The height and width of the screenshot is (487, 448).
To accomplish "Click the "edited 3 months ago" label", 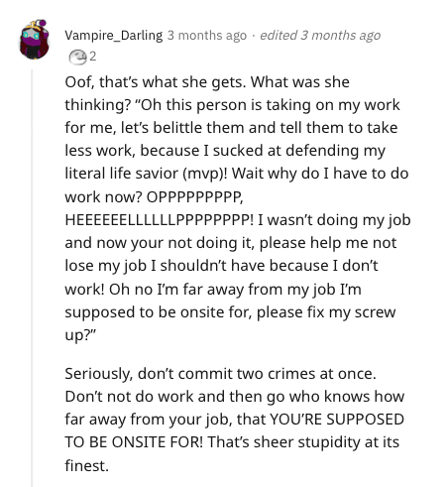I will coord(320,35).
